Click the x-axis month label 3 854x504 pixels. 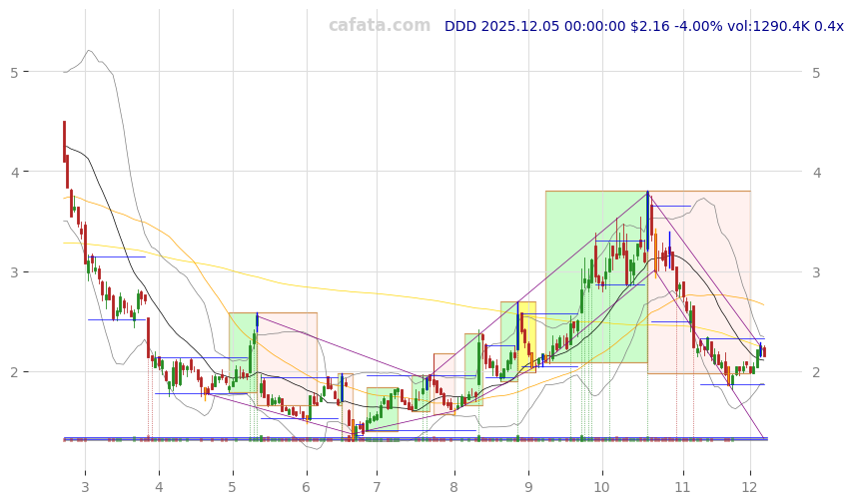[85, 487]
